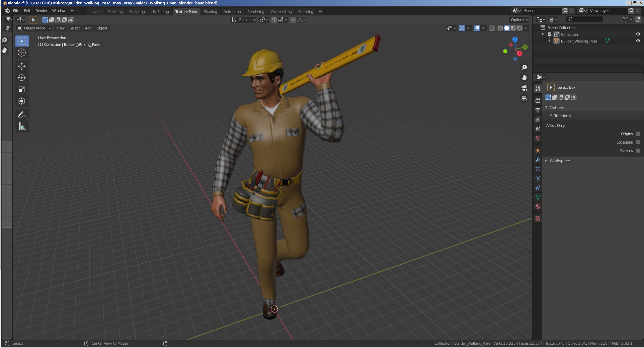Open the File menu
The height and width of the screenshot is (348, 644).
coord(16,11)
